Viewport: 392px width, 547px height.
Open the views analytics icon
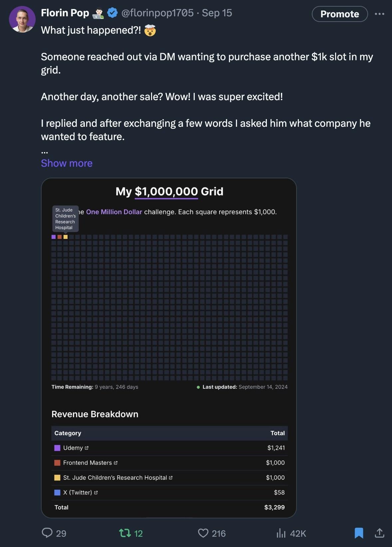[x=281, y=533]
